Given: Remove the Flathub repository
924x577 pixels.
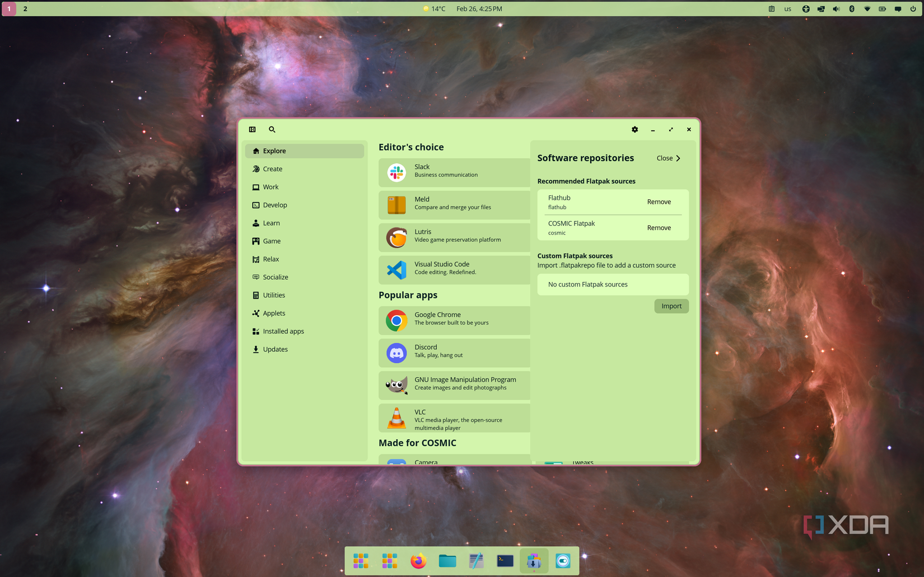Looking at the screenshot, I should click(x=659, y=201).
